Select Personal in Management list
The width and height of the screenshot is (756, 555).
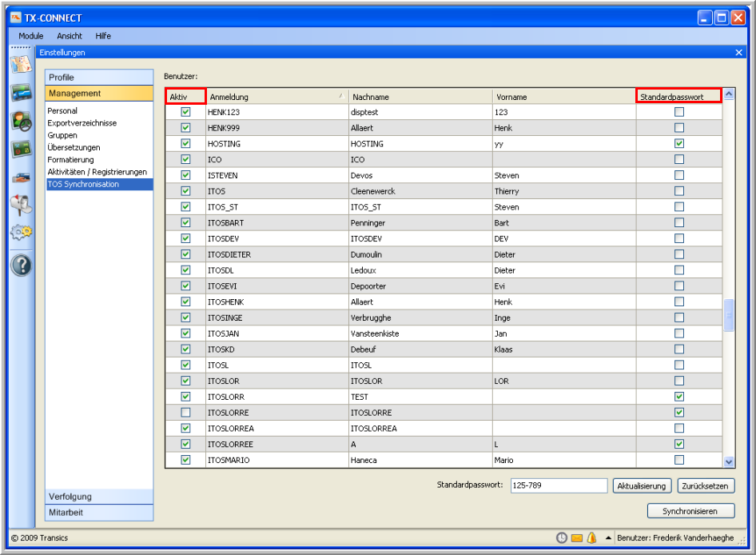[62, 110]
